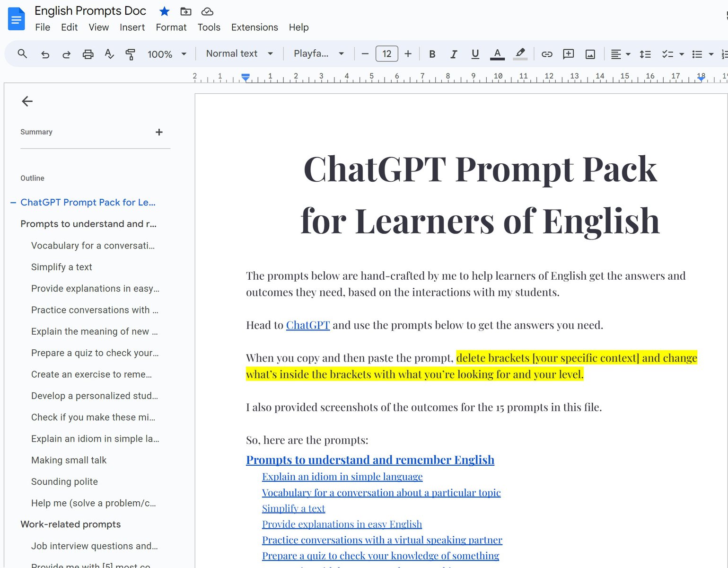
Task: Go to 'Sounding polite' outline entry
Action: 64,481
